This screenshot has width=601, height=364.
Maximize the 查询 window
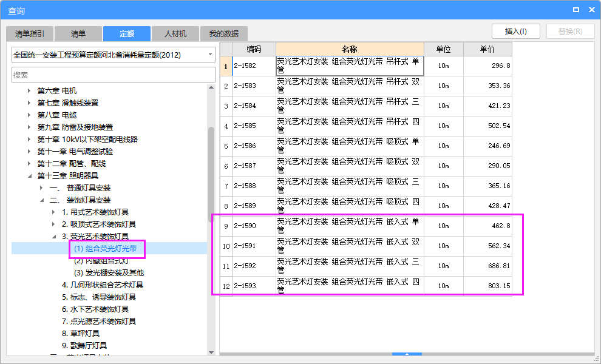576,10
